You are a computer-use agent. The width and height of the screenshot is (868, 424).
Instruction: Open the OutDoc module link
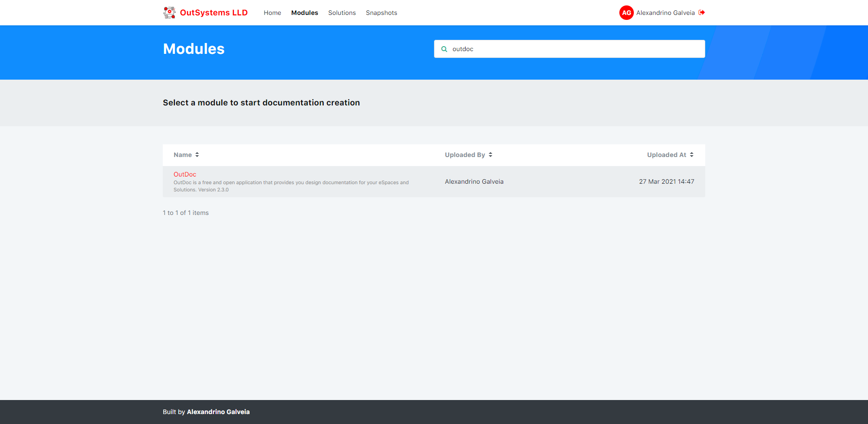point(185,174)
